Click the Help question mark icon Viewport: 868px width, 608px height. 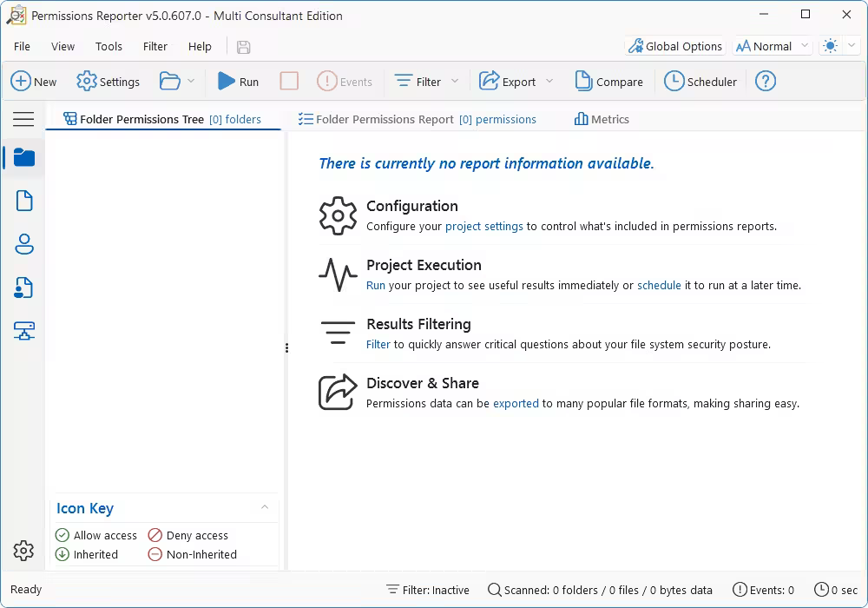(765, 81)
